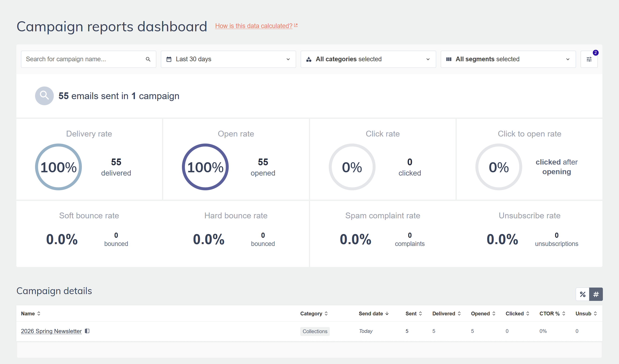Click the external link icon after data calculated

tap(296, 25)
